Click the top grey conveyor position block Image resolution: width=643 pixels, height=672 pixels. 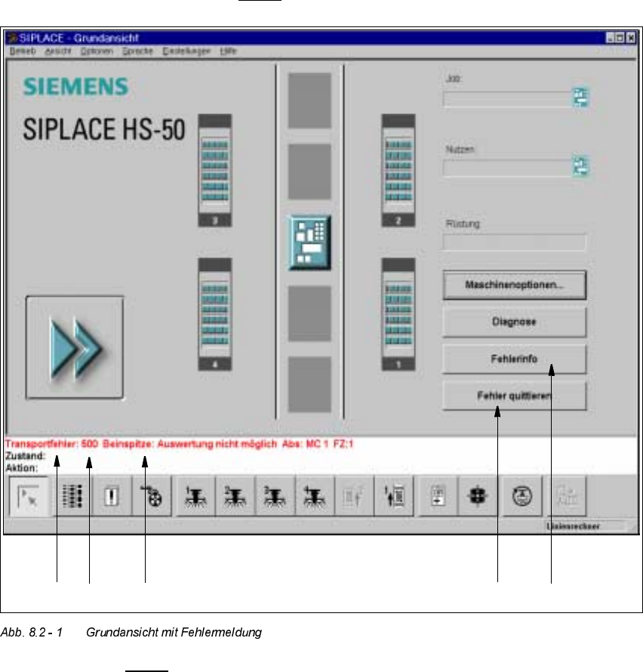pos(309,100)
